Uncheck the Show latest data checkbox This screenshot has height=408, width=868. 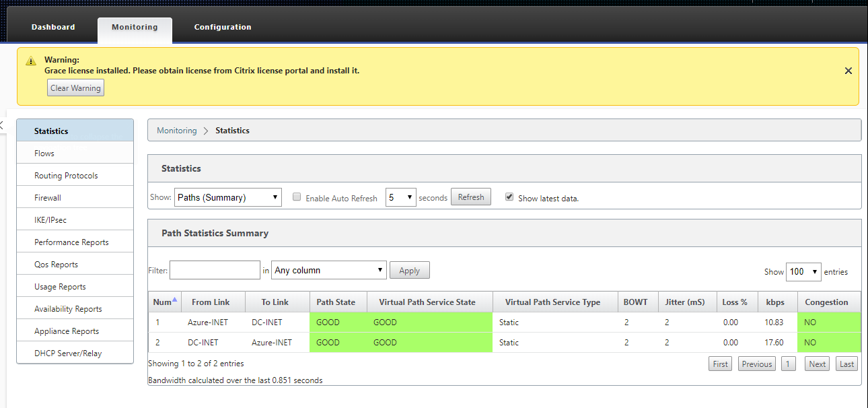(509, 197)
